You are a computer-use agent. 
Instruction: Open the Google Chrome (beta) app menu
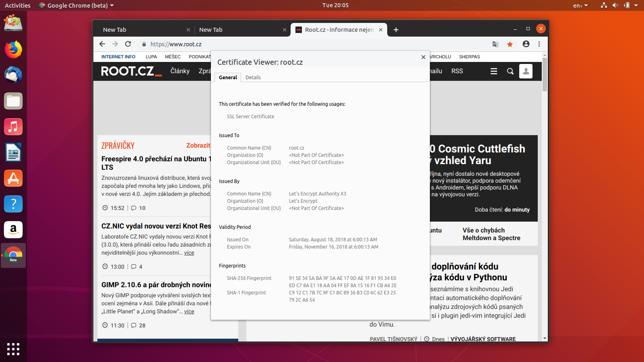click(76, 6)
